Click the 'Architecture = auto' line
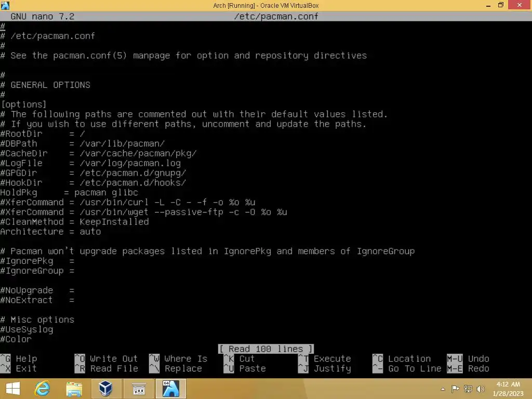This screenshot has height=399, width=532. pos(50,232)
